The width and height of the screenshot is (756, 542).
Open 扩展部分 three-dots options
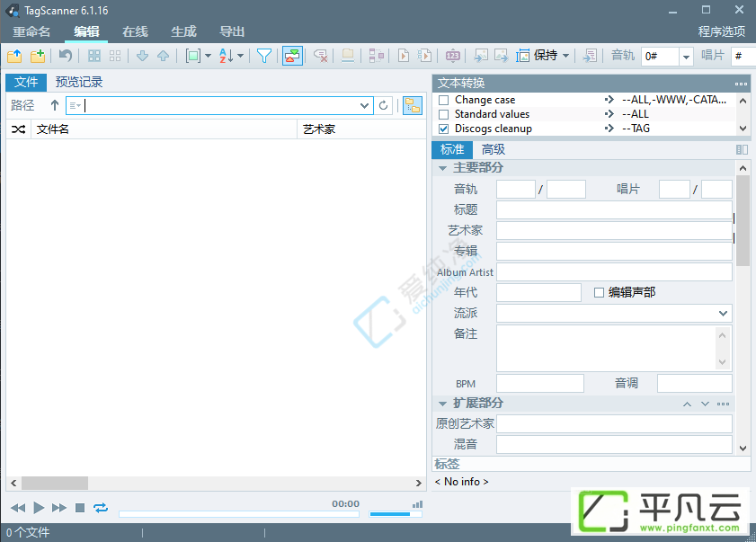click(x=724, y=404)
